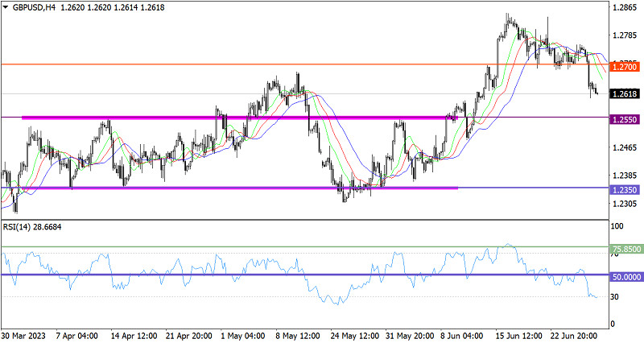Click the GBPUSD,H4 chart title
The width and height of the screenshot is (644, 343).
[34, 6]
